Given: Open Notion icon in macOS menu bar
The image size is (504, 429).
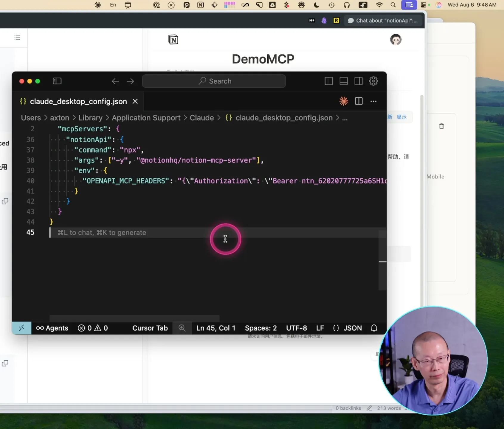Looking at the screenshot, I should (201, 5).
